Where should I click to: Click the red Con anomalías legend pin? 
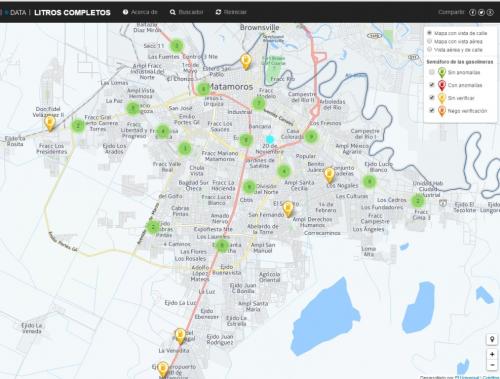(442, 85)
